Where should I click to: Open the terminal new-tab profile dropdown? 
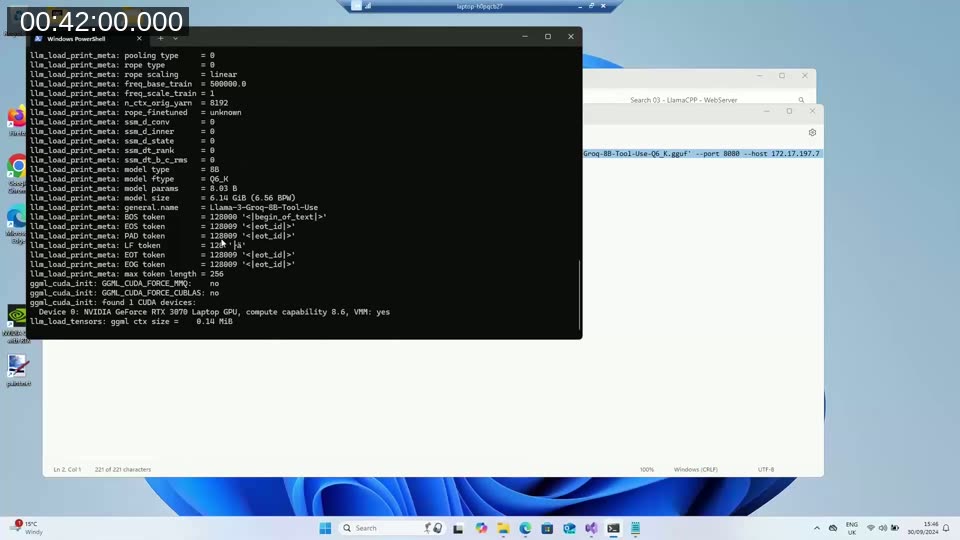point(176,39)
